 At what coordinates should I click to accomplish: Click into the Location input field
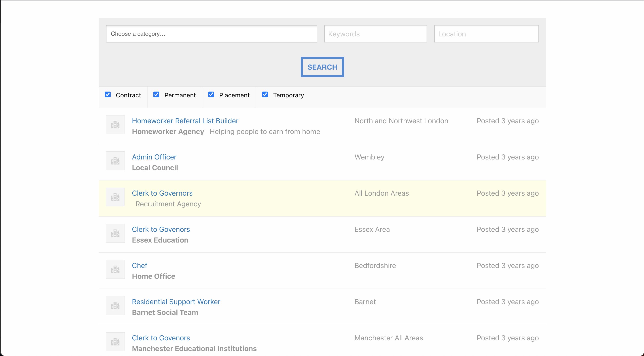pos(487,34)
